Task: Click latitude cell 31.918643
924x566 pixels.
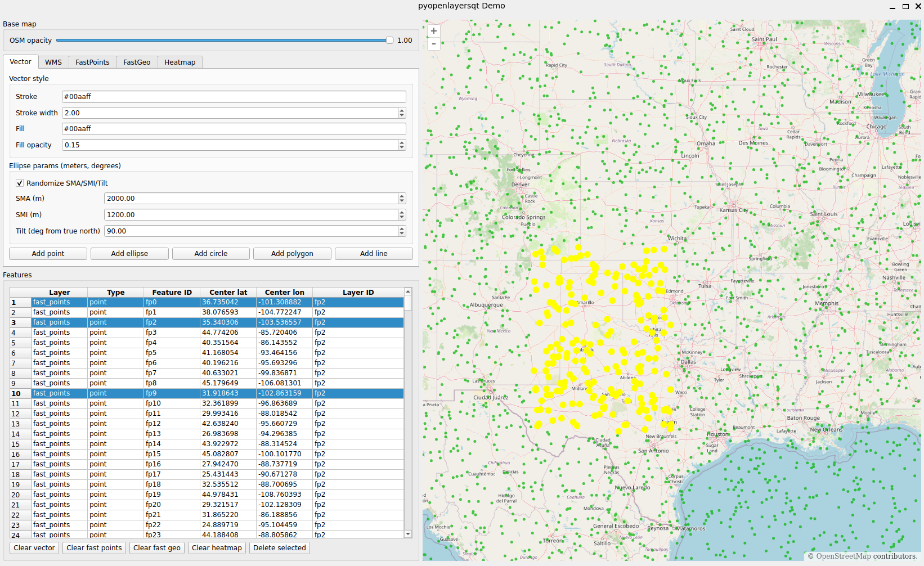Action: point(228,393)
